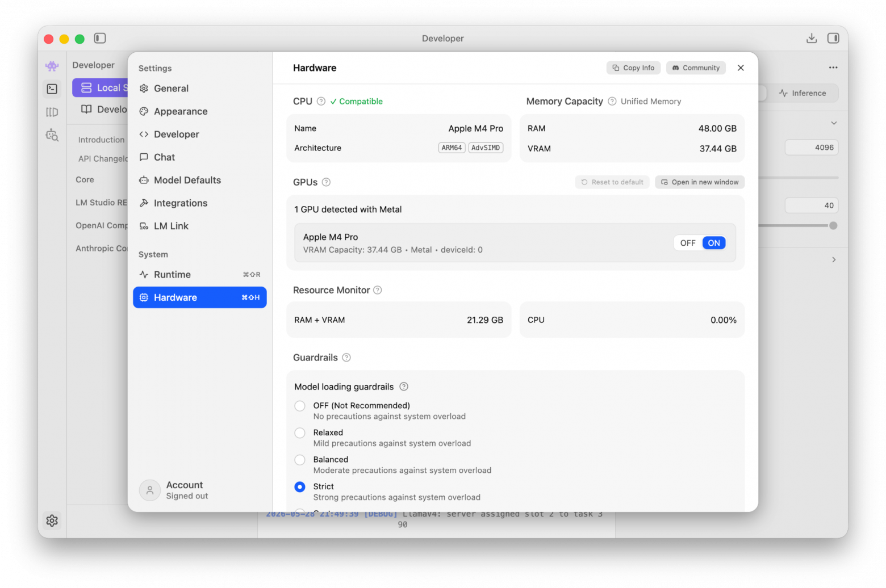The width and height of the screenshot is (886, 588).
Task: Open Core docs section
Action: (x=85, y=180)
